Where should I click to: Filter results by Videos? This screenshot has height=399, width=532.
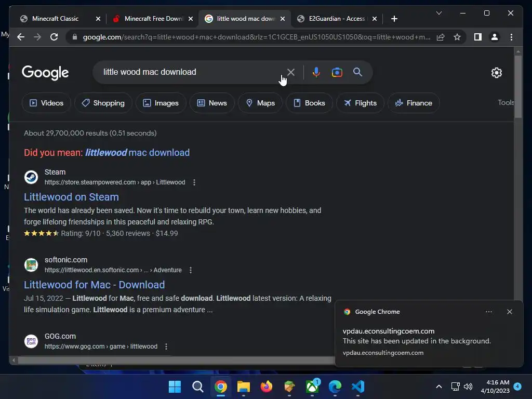(x=46, y=103)
